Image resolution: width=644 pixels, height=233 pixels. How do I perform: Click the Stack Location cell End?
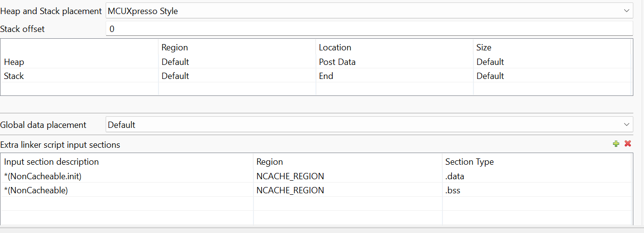326,76
